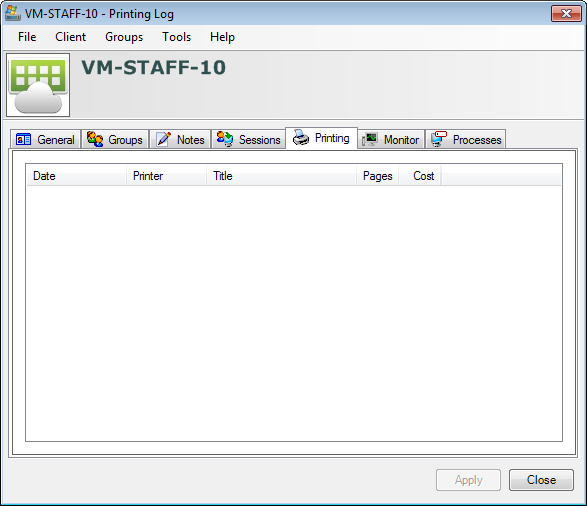Click the Printing tab printer icon
This screenshot has width=587, height=506.
point(301,137)
